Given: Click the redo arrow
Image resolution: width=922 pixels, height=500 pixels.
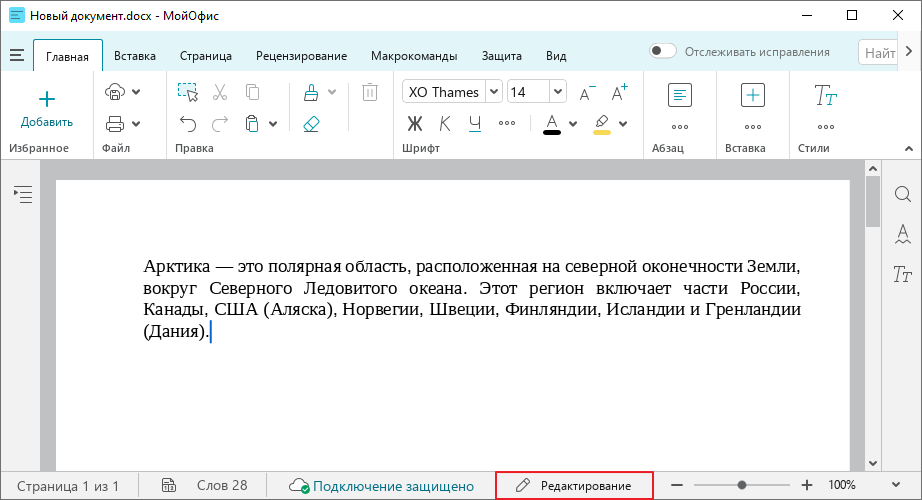Looking at the screenshot, I should pyautogui.click(x=220, y=124).
